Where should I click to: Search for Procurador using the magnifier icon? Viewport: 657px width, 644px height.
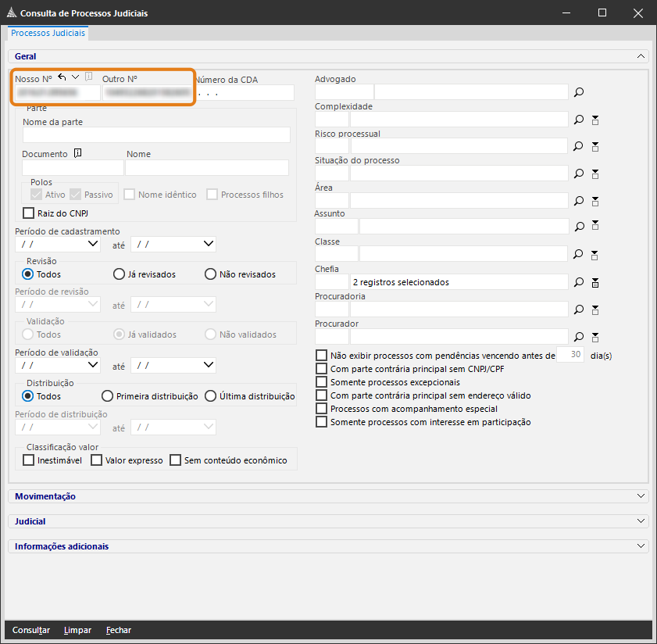coord(579,337)
